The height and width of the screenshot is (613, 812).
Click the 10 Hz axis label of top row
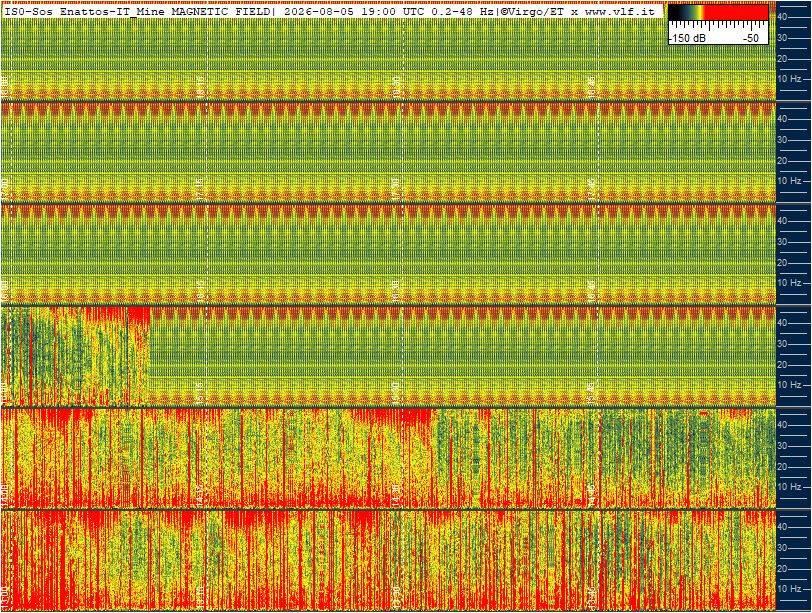tap(789, 79)
